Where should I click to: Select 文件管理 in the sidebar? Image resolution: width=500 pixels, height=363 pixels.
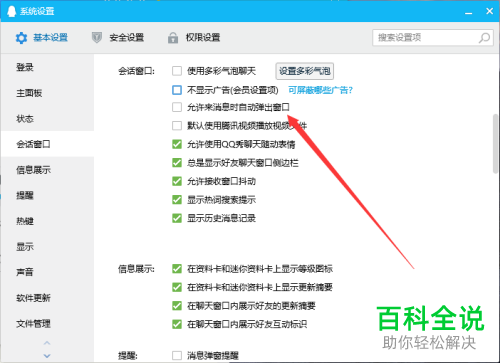tap(47, 323)
